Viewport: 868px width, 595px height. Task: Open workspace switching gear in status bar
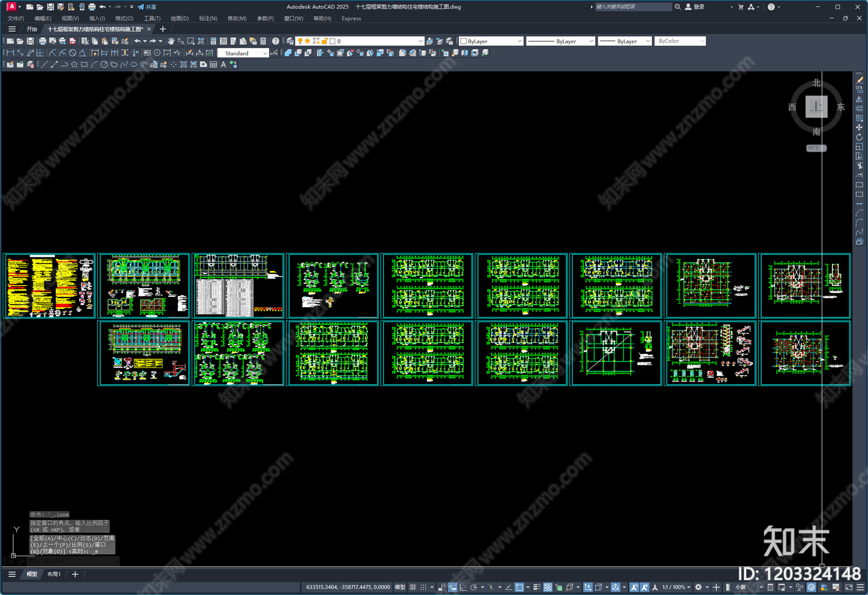pyautogui.click(x=699, y=587)
